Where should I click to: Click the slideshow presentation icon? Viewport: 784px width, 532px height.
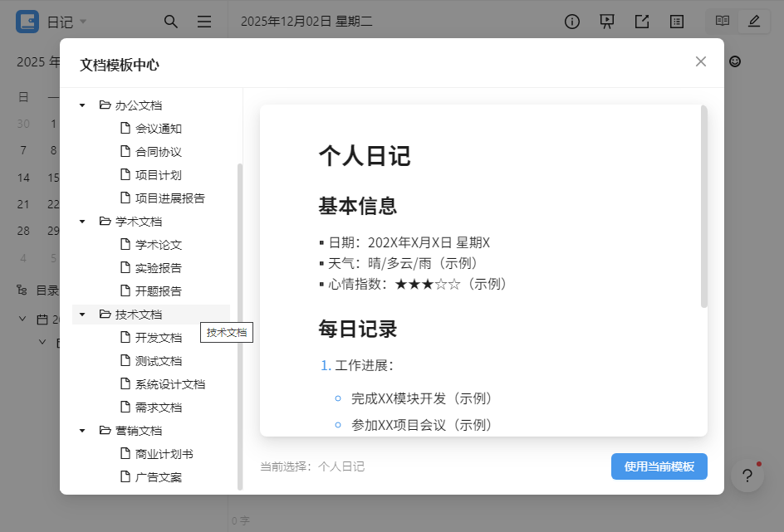tap(607, 22)
